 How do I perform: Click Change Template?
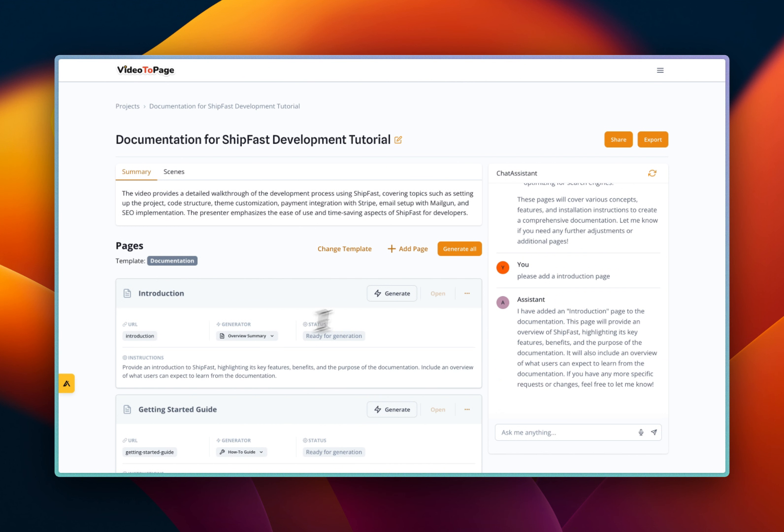(345, 249)
